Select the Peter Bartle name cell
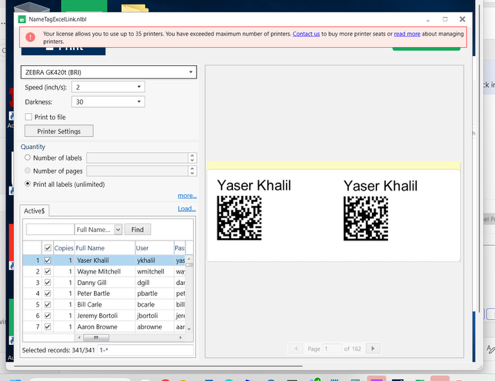495x381 pixels. click(104, 293)
